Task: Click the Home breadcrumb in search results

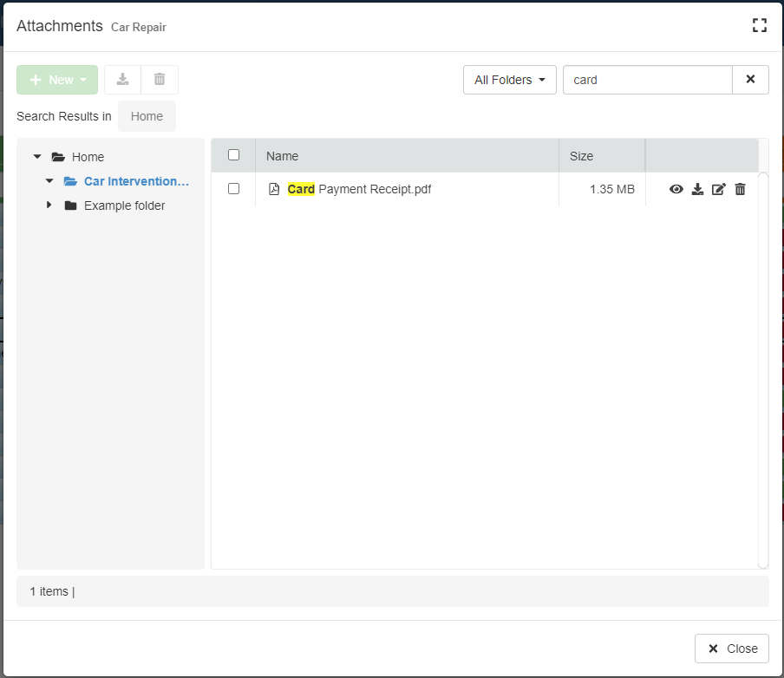Action: [147, 116]
